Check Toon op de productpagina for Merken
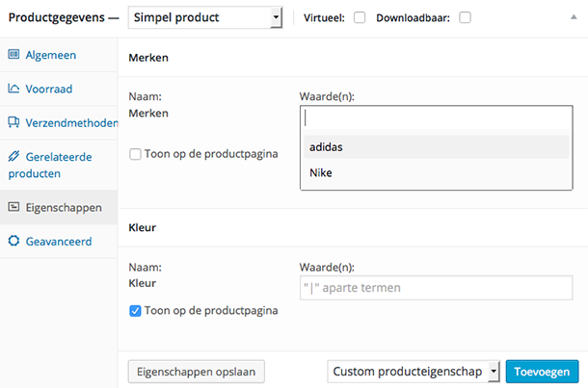 135,154
